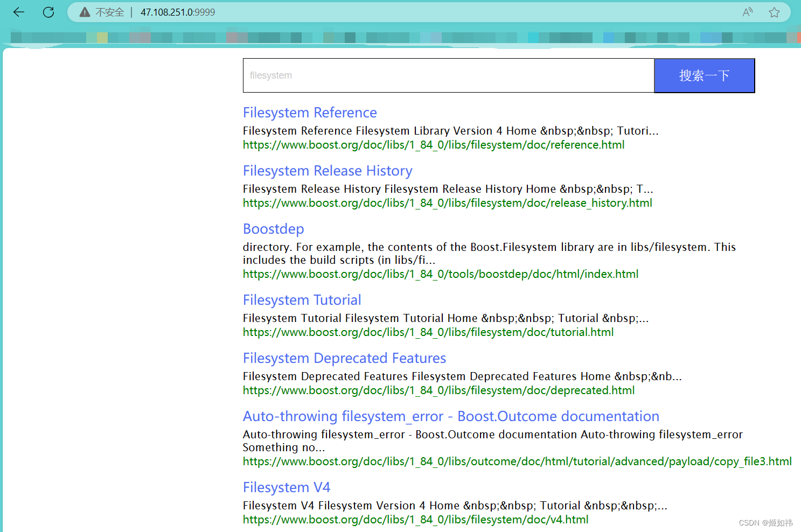Click the 不安全 security label
Screen dimensions: 801x532
110,12
